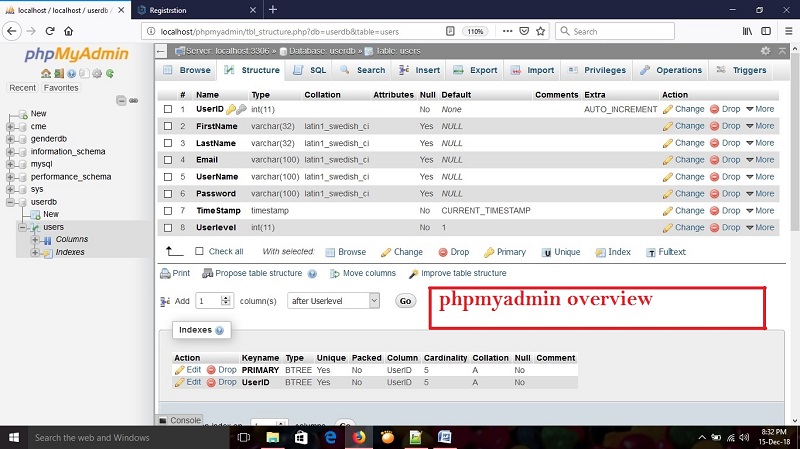
Task: Open the Insert tab
Action: (419, 70)
